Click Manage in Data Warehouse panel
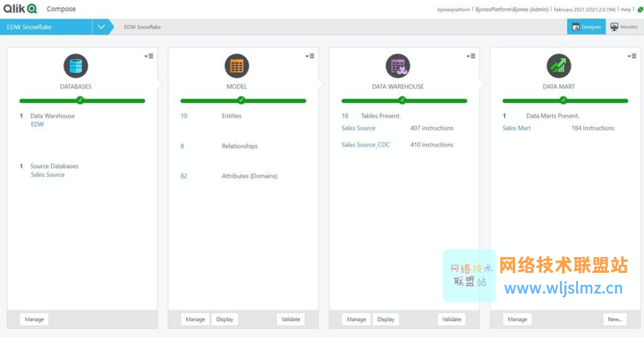This screenshot has height=337, width=644. 356,319
